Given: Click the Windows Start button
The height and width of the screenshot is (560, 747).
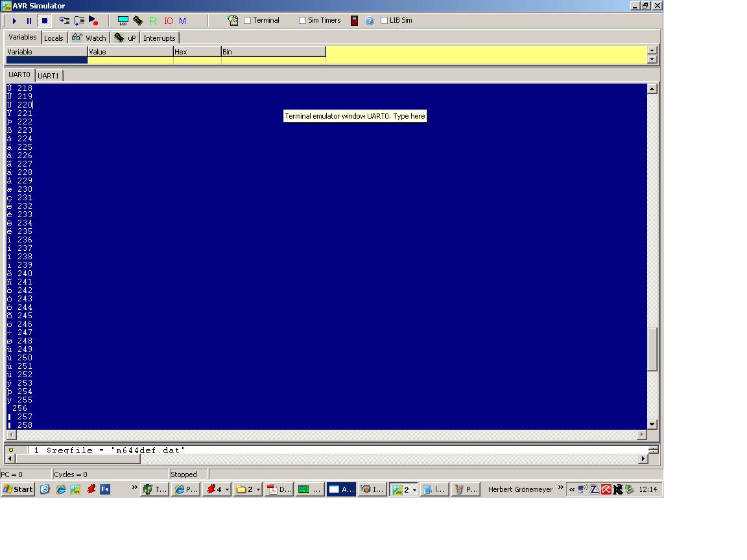Looking at the screenshot, I should coord(18,489).
